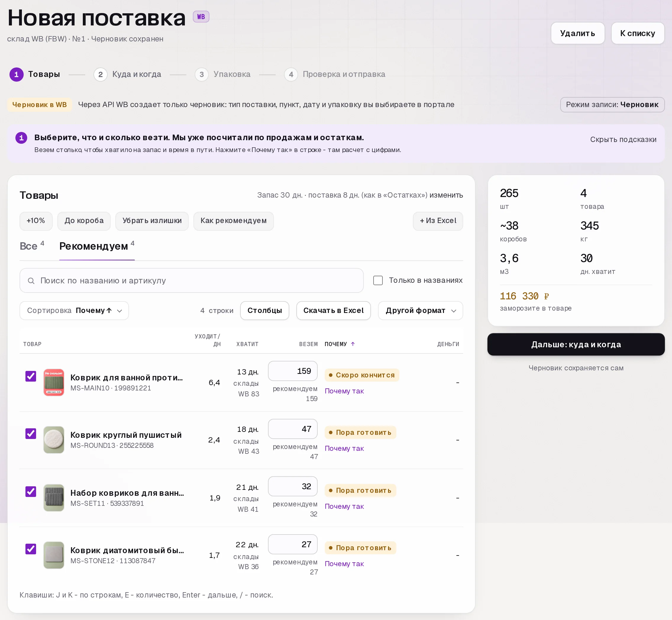Click the Удалить button
The width and height of the screenshot is (672, 620).
(x=577, y=33)
